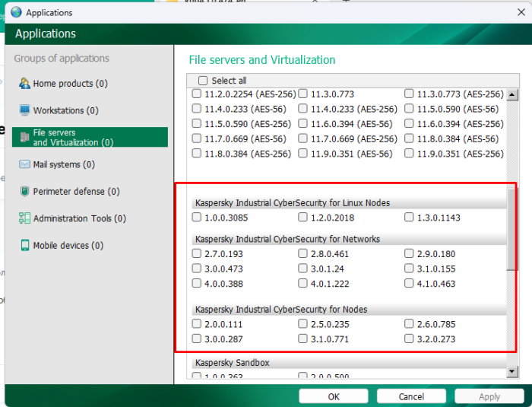The height and width of the screenshot is (407, 532).
Task: Click the Administration Tools icon
Action: (24, 218)
